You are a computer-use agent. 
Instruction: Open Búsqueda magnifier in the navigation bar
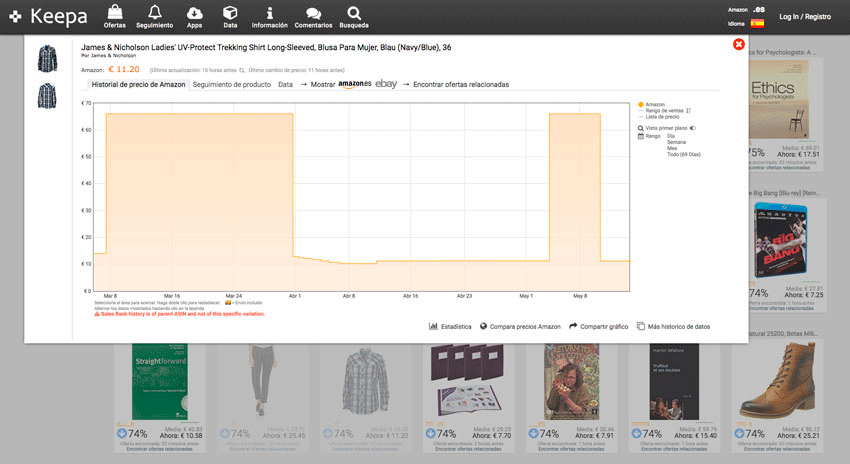coord(354,17)
